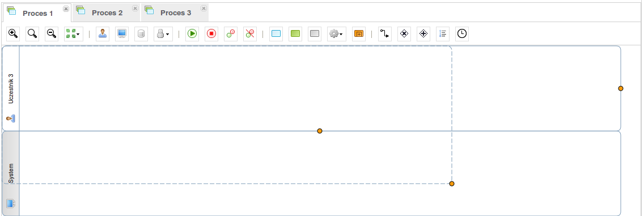644x216 pixels.
Task: Select the blue rectangle task shape
Action: pos(276,33)
